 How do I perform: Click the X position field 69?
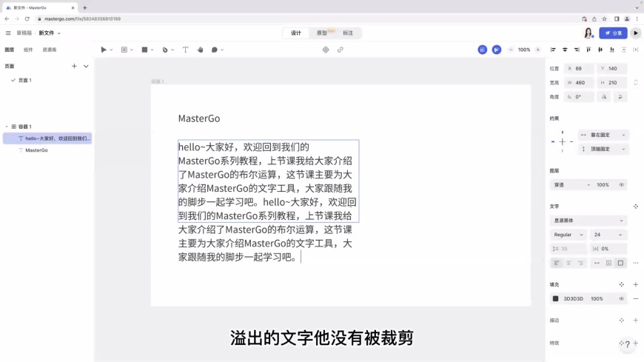(579, 69)
